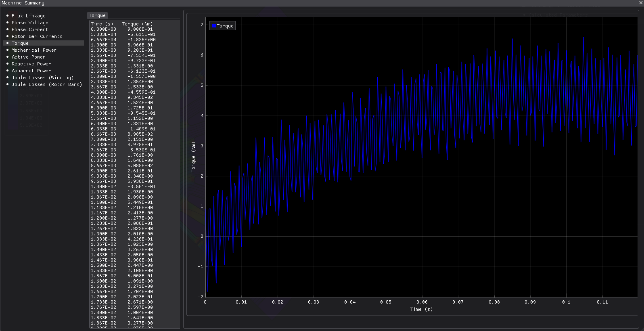The width and height of the screenshot is (644, 331).
Task: Click torque value -9.545E-01
Action: tap(141, 113)
